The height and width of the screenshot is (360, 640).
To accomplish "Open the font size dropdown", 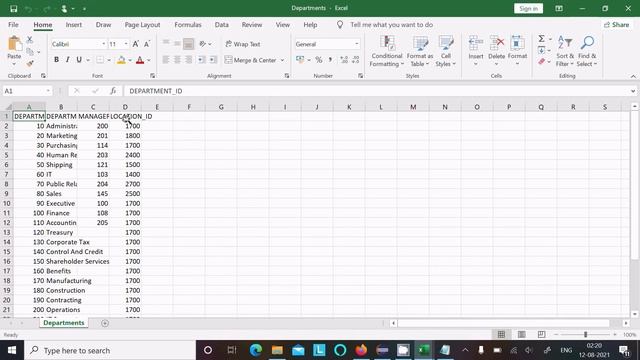I will pos(126,44).
